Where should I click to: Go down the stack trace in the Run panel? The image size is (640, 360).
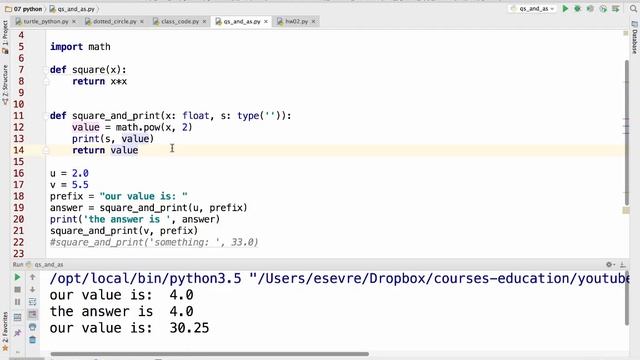point(33,289)
